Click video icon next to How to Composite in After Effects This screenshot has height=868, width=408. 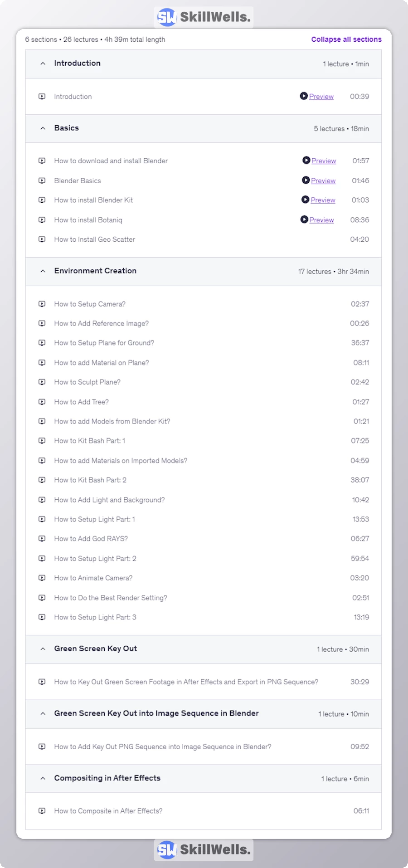pyautogui.click(x=42, y=811)
